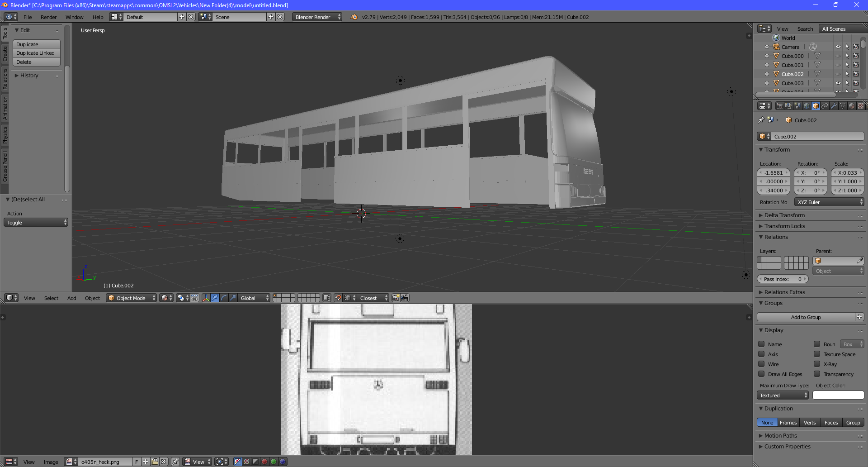This screenshot has width=868, height=467.
Task: Open the Modifiers wrench properties tab
Action: 834,106
